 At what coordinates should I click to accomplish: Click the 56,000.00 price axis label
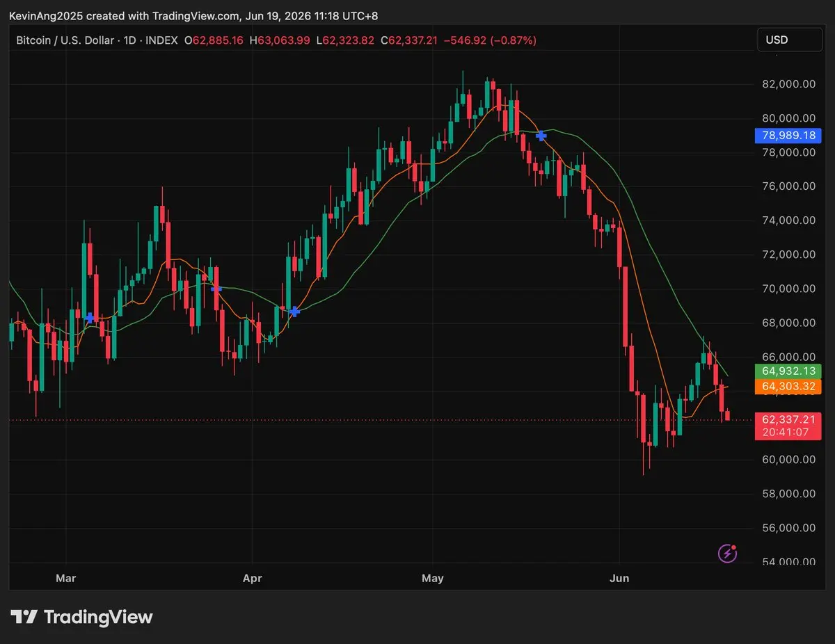coord(789,528)
